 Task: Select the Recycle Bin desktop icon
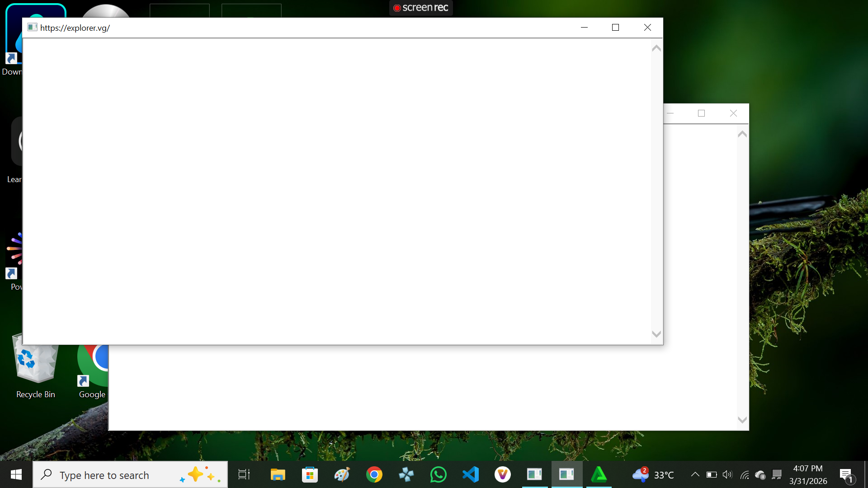(x=36, y=366)
